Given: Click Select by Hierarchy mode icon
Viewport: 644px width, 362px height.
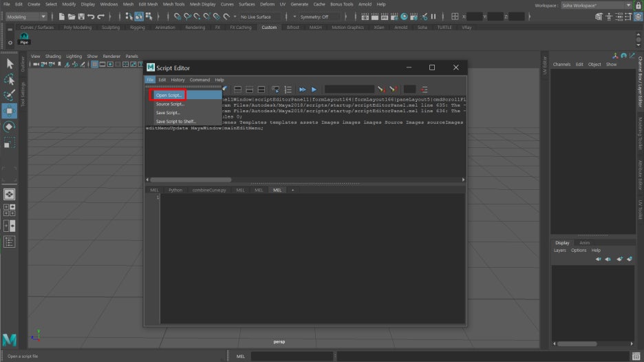Looking at the screenshot, I should [129, 17].
